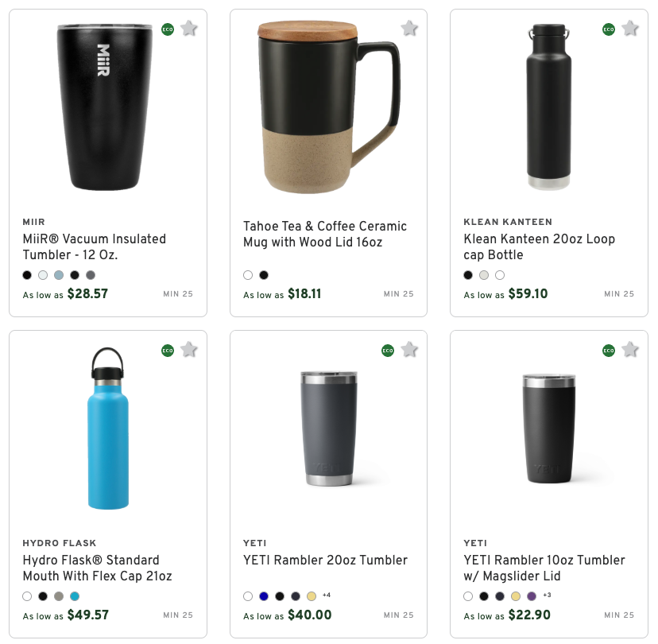Favorite the MiiR Vacuum Insulated Tumbler
Viewport: 658px width, 644px height.
pyautogui.click(x=188, y=29)
